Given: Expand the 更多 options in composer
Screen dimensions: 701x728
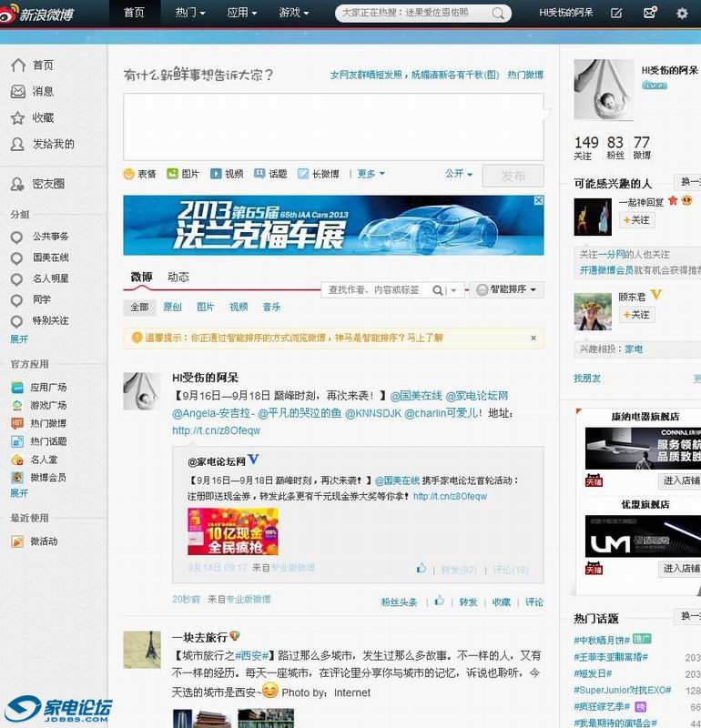Looking at the screenshot, I should pos(371,174).
